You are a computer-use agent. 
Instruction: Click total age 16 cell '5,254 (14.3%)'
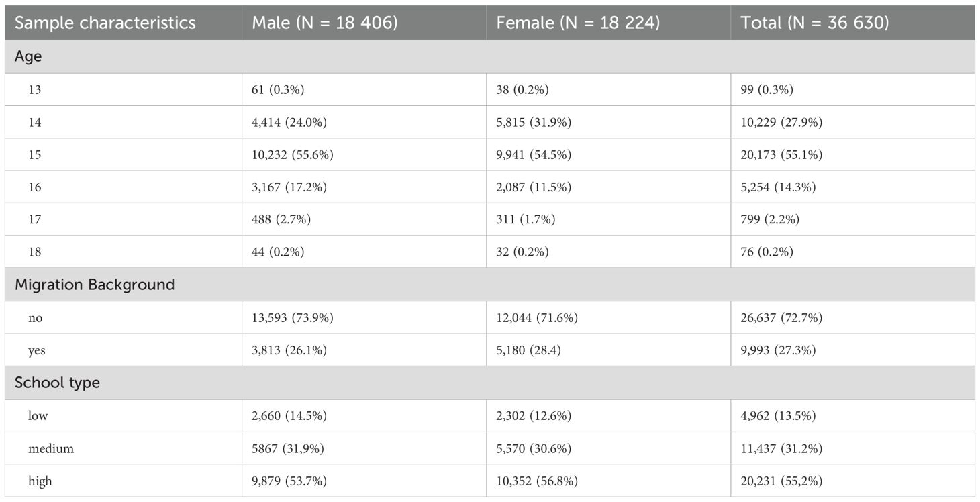(778, 187)
